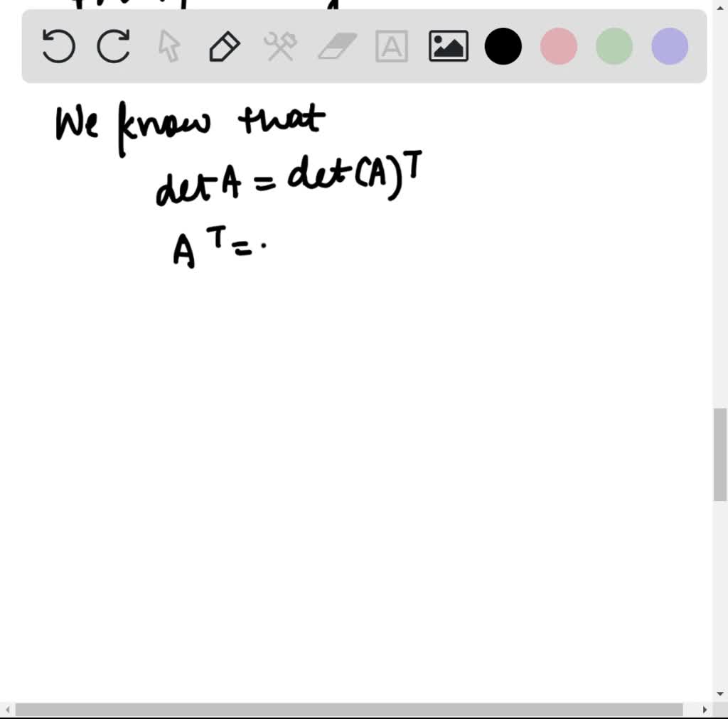The height and width of the screenshot is (719, 728).
Task: Click the horizontal scrollbar thumb
Action: pos(349,710)
